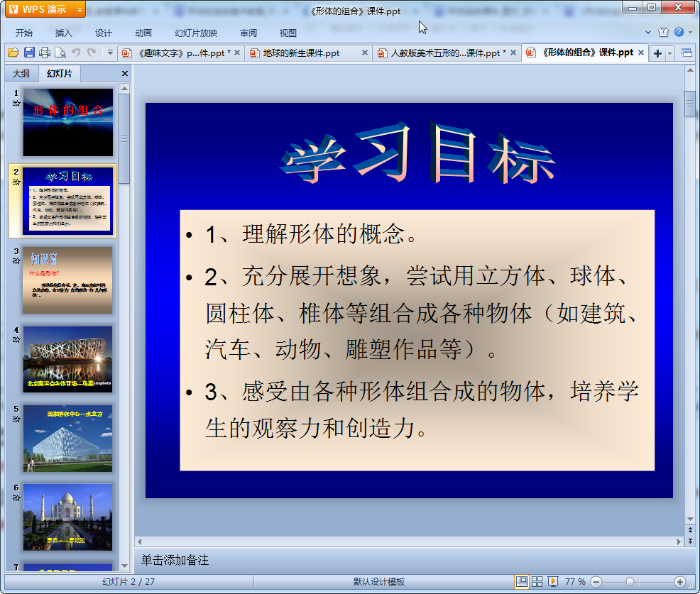The width and height of the screenshot is (700, 594).
Task: Open the 幻灯片放映 menu tab
Action: (x=196, y=33)
